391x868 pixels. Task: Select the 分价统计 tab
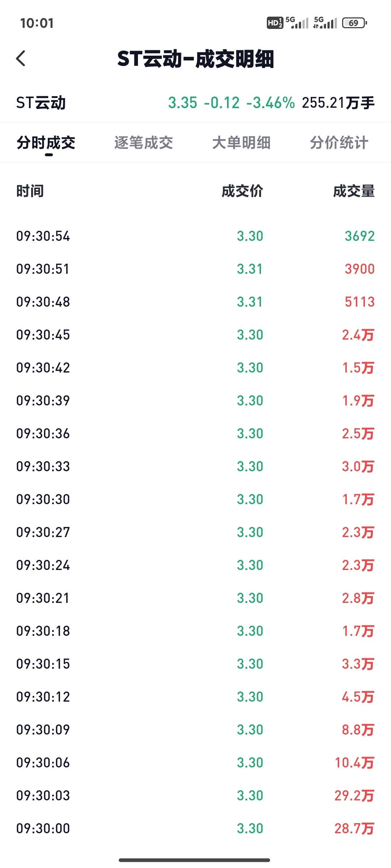click(x=339, y=142)
